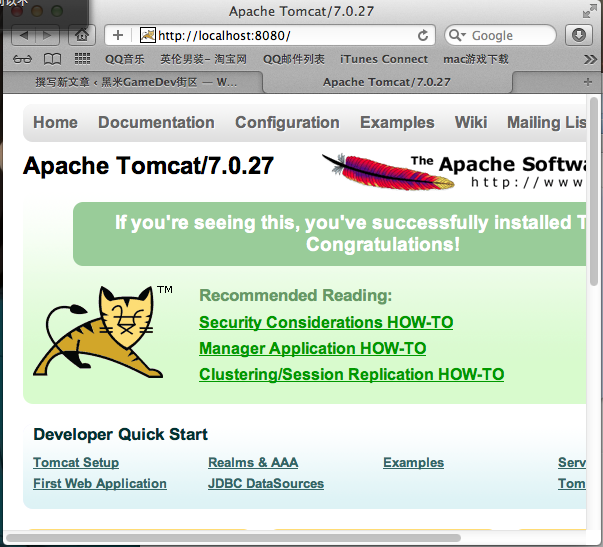
Task: Open Home in the Tomcat nav bar
Action: 55,123
